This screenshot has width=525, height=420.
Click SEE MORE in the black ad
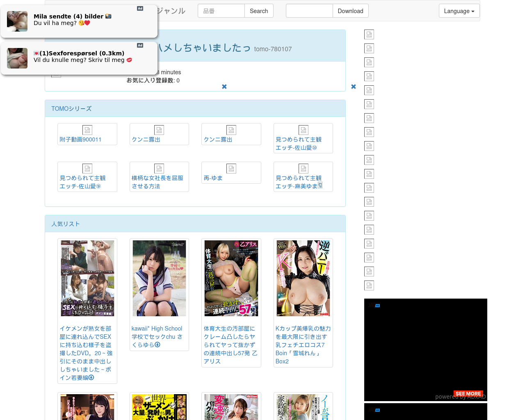point(468,393)
